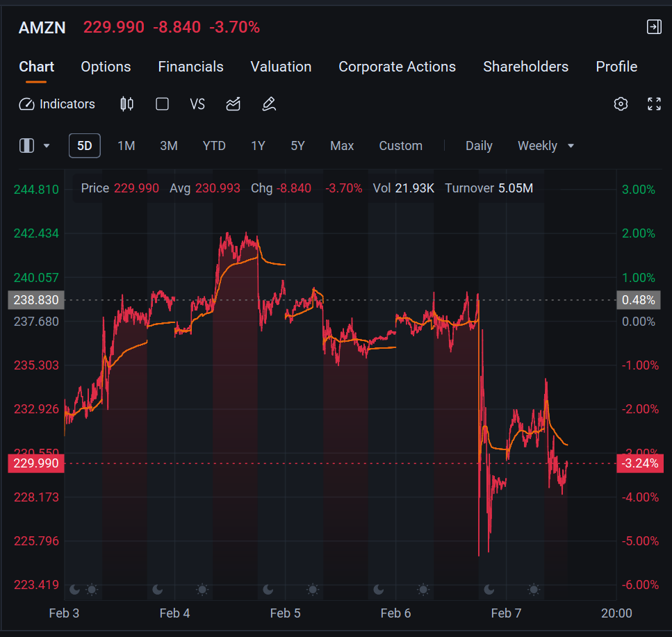Enter fullscreen chart mode

[x=654, y=104]
